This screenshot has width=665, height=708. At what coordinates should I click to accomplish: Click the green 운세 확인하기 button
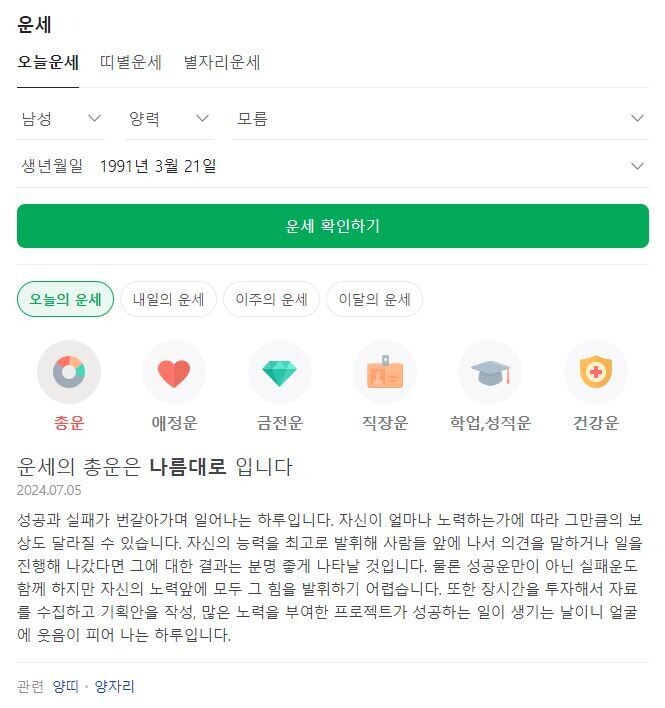click(333, 226)
